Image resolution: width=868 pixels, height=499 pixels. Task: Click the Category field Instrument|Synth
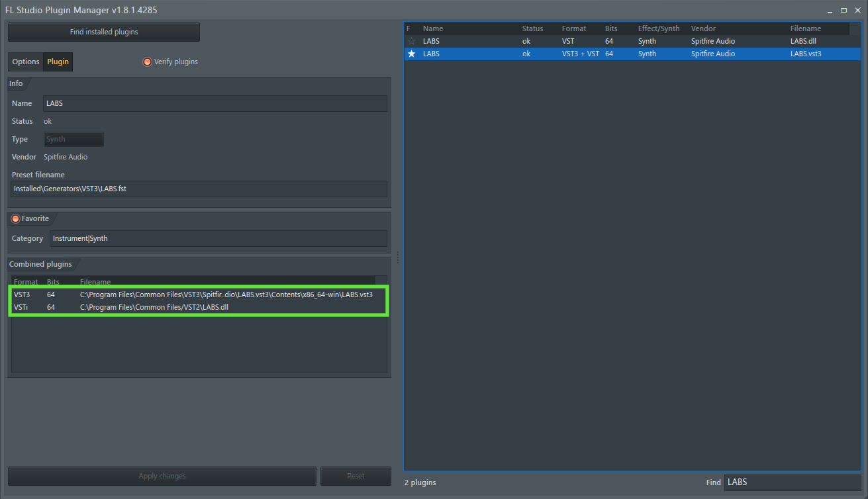[x=218, y=238]
